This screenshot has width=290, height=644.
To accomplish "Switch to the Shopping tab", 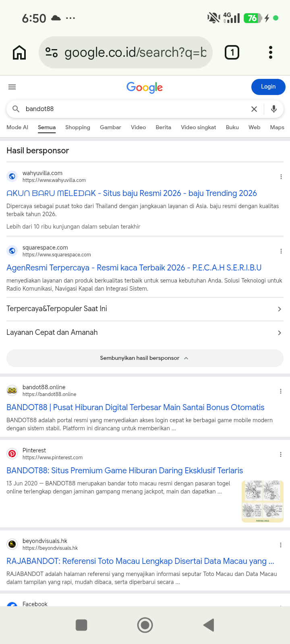I will click(78, 127).
